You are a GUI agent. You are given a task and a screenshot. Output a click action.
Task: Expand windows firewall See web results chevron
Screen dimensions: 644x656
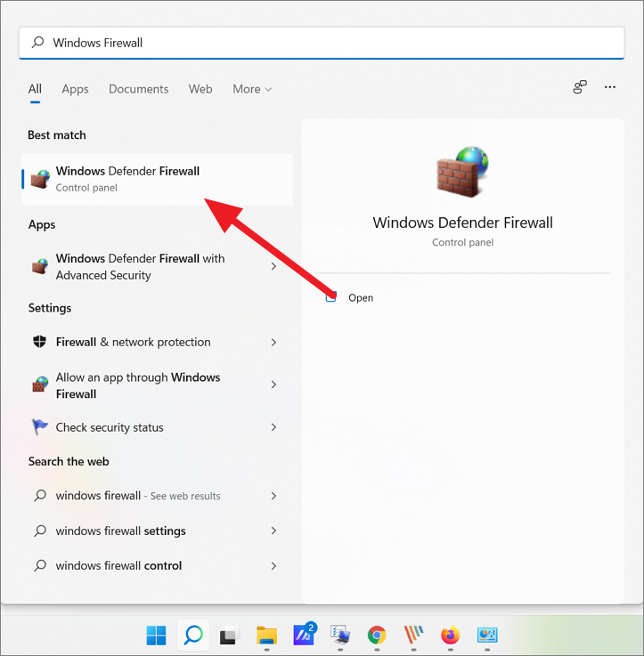coord(273,496)
